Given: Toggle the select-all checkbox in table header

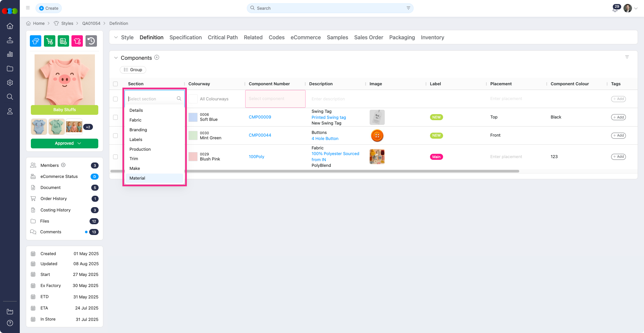Looking at the screenshot, I should point(115,84).
